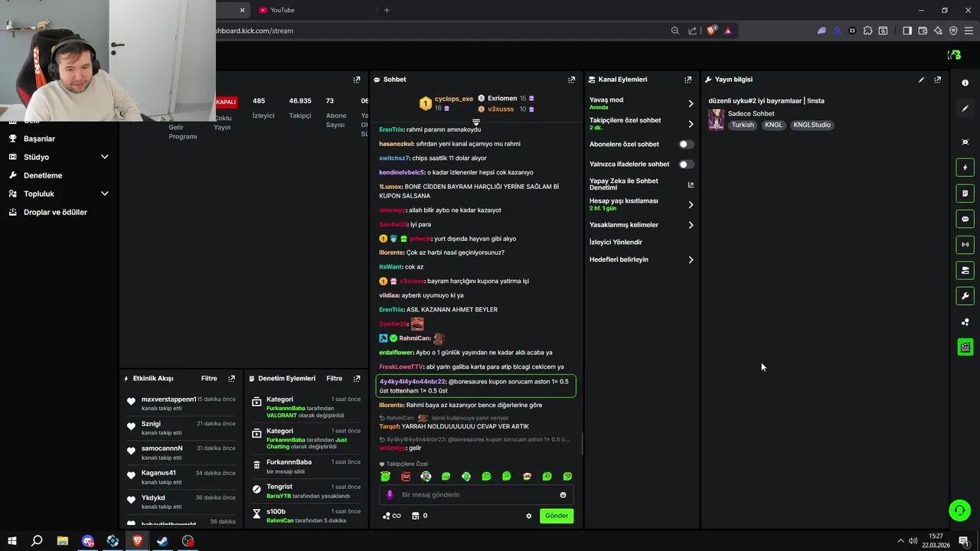Click the Bir mesaj gönderin input field
This screenshot has width=980, height=551.
pyautogui.click(x=476, y=495)
